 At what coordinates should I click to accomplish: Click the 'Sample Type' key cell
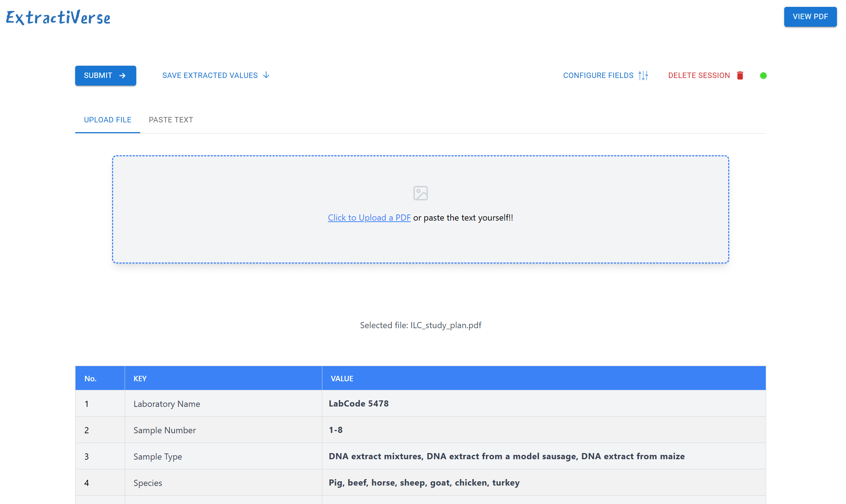[223, 456]
